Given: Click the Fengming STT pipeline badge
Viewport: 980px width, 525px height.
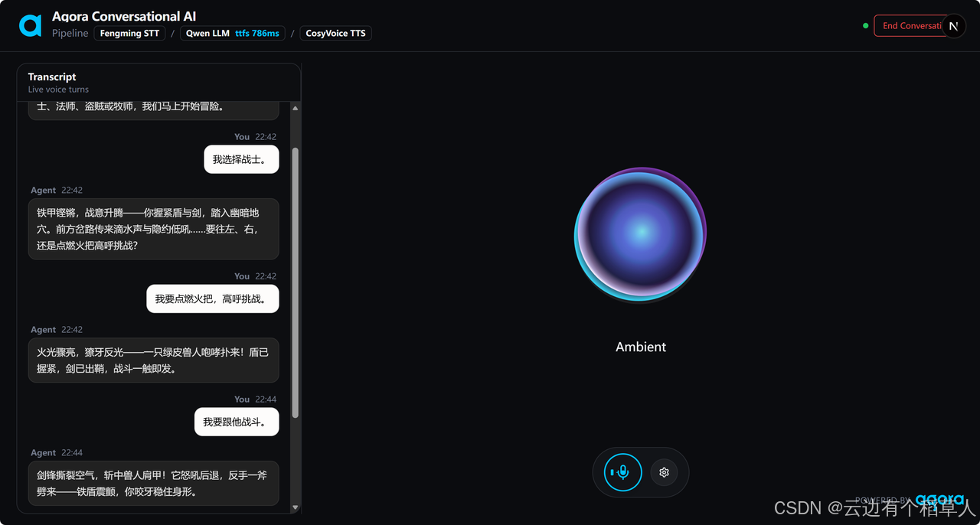Looking at the screenshot, I should click(x=129, y=34).
